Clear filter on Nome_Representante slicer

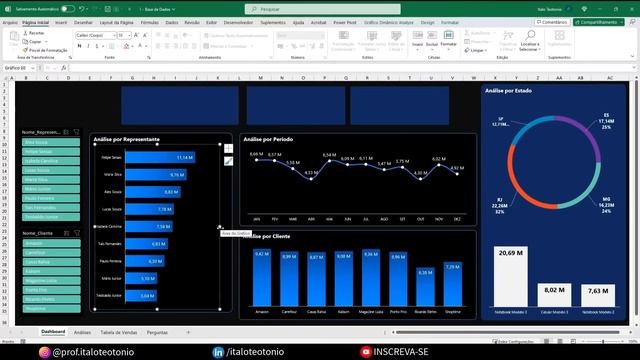tap(76, 132)
